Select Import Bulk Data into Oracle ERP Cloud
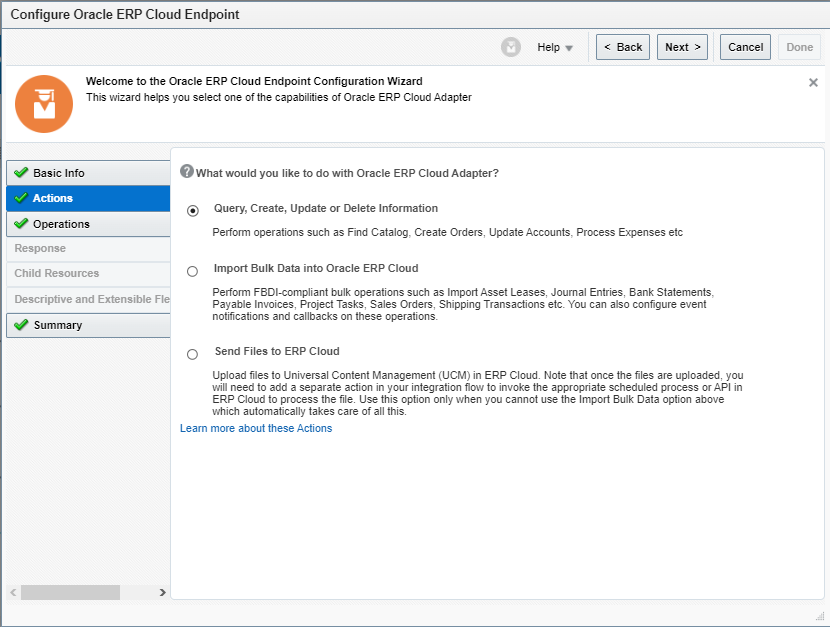 coord(192,271)
